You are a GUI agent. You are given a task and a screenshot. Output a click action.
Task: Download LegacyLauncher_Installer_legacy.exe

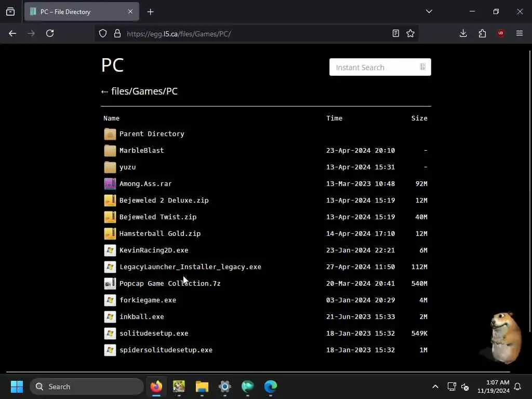[190, 267]
